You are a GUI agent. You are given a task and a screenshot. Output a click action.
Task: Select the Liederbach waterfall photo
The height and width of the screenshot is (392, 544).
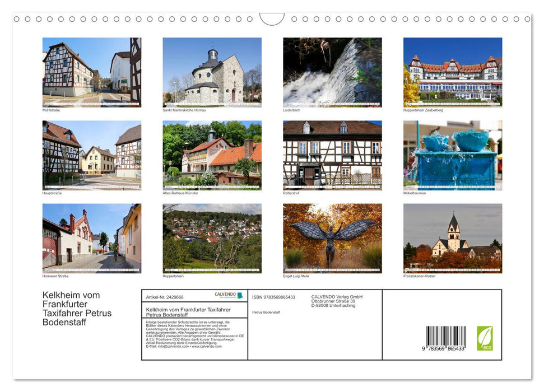332,72
